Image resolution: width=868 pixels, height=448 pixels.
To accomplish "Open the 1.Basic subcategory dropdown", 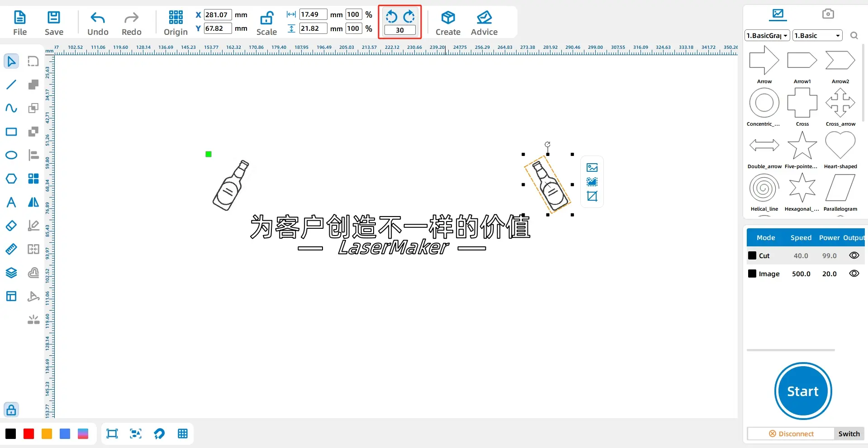I will [x=817, y=36].
